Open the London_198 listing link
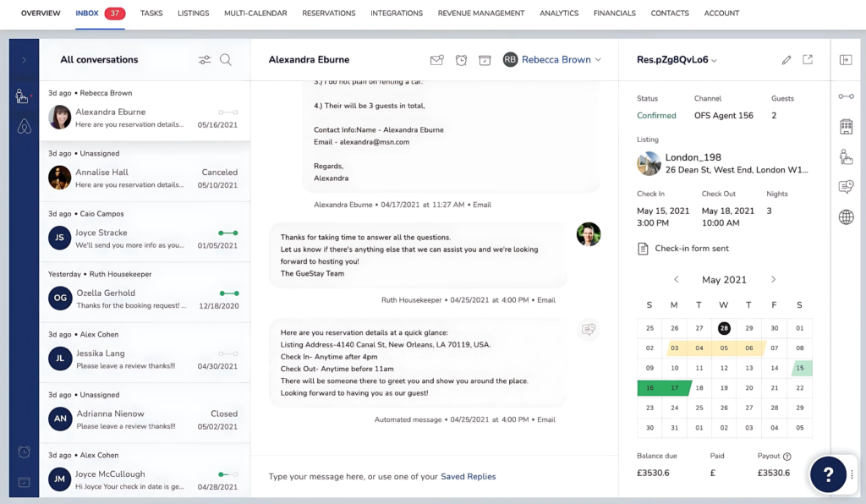 (693, 157)
